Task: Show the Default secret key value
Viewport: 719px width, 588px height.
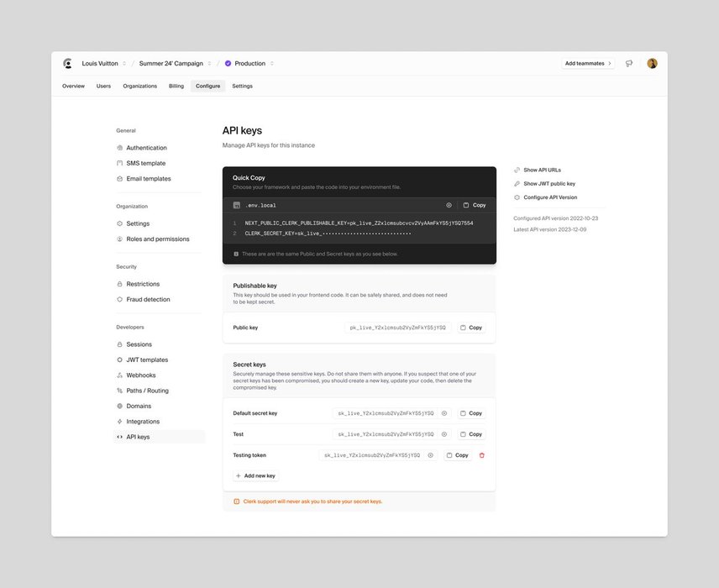Action: (x=444, y=413)
